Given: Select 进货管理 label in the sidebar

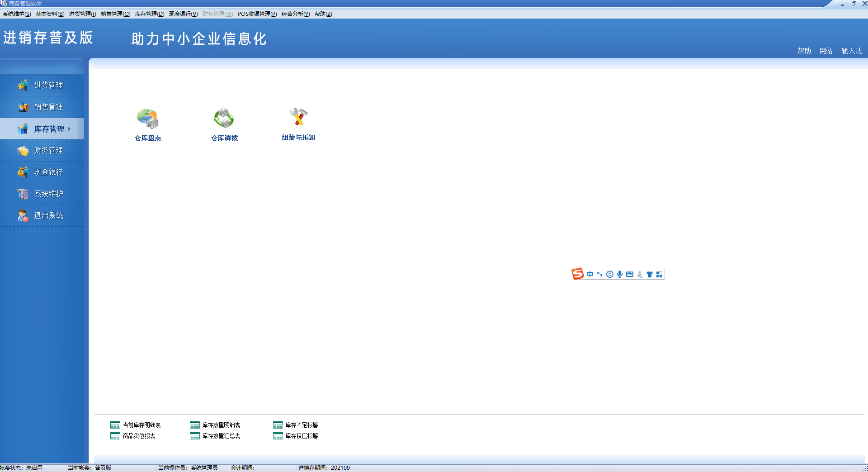Looking at the screenshot, I should 49,85.
